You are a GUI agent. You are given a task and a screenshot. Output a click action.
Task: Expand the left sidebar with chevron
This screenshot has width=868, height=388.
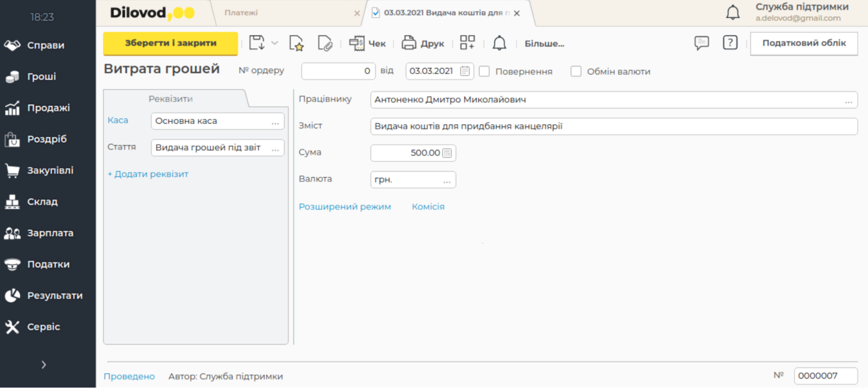click(x=43, y=365)
